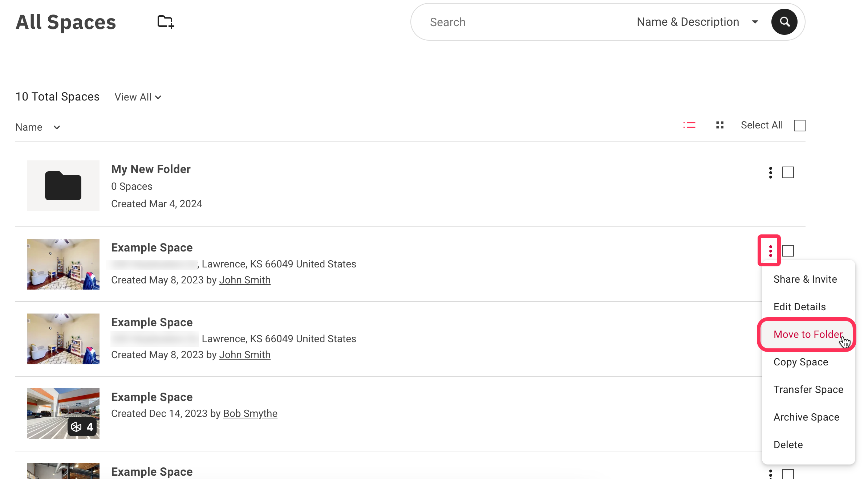Click the search magnifier icon
This screenshot has width=868, height=479.
[x=784, y=22]
